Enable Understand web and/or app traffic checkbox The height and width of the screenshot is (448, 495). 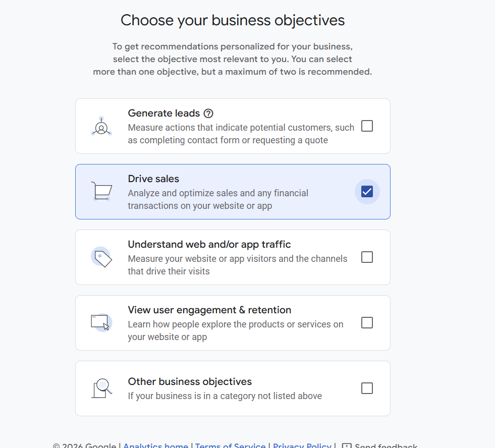(x=367, y=257)
